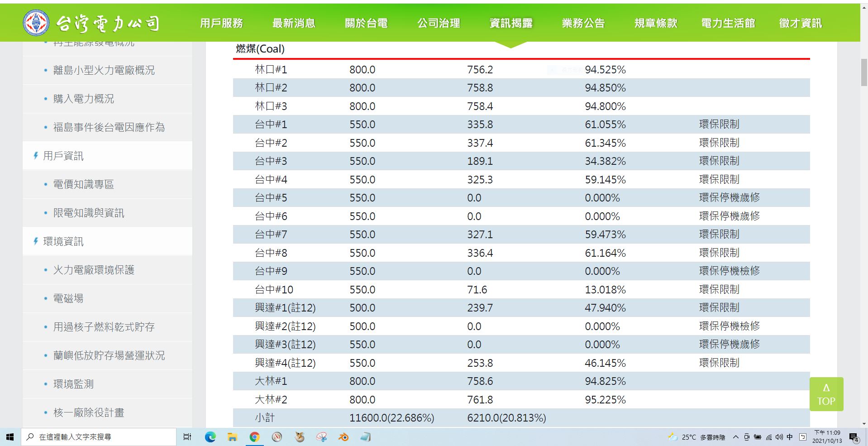Open 電磁場 in the sidebar
This screenshot has height=446, width=868.
pyautogui.click(x=68, y=298)
